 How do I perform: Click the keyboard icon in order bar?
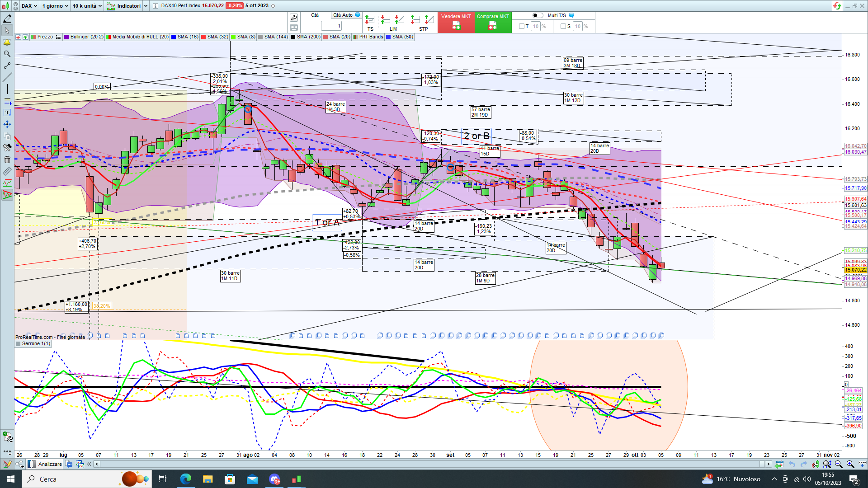pos(294,28)
